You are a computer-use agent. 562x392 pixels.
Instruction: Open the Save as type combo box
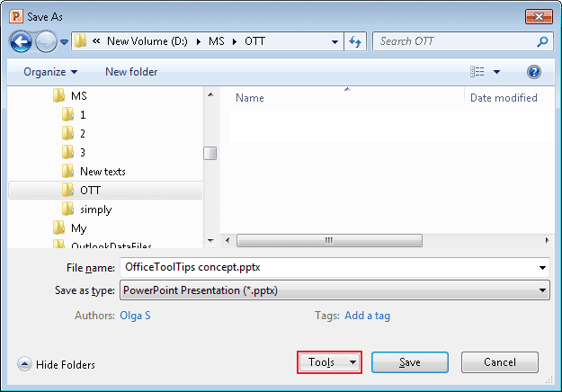pyautogui.click(x=335, y=290)
